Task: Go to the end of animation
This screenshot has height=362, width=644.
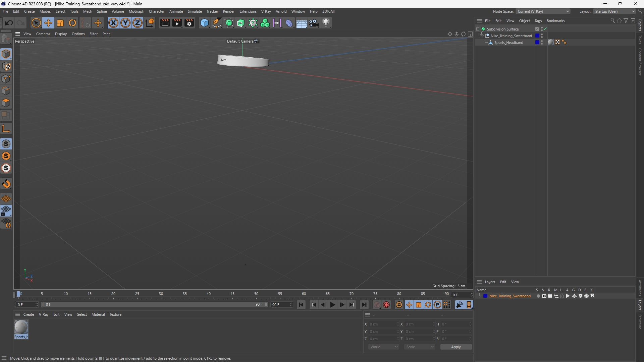Action: click(x=364, y=305)
